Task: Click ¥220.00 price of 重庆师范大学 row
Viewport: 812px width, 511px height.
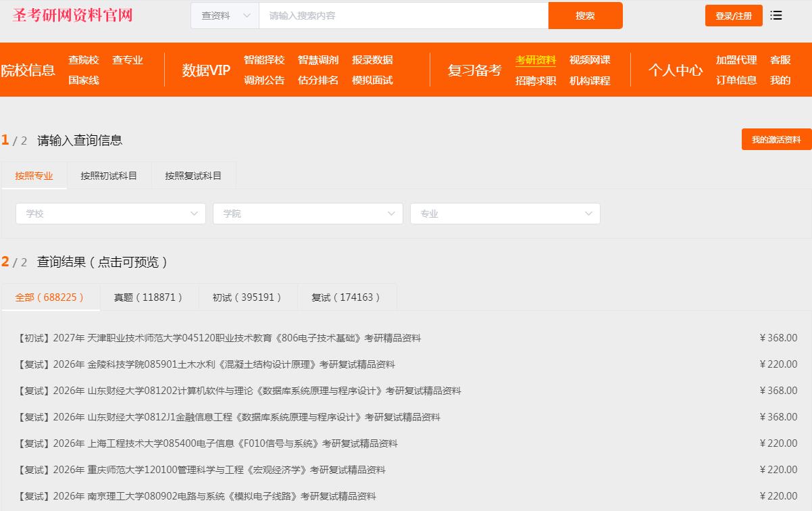Action: point(778,470)
